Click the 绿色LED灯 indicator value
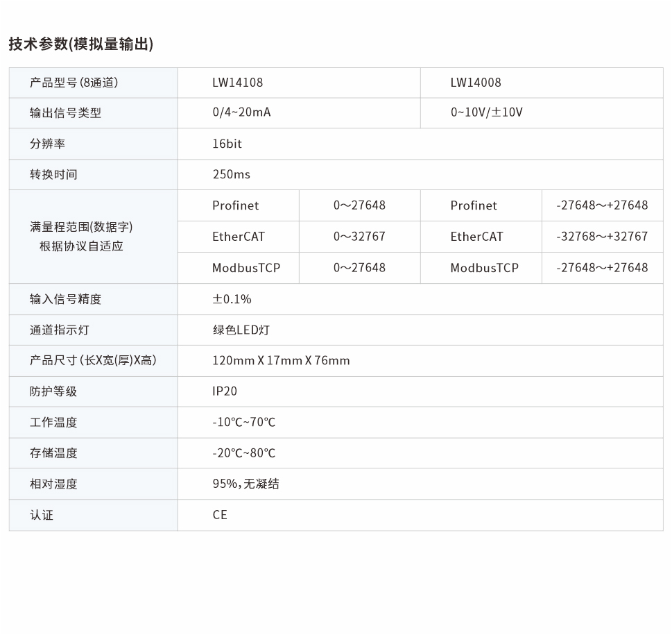 point(241,330)
